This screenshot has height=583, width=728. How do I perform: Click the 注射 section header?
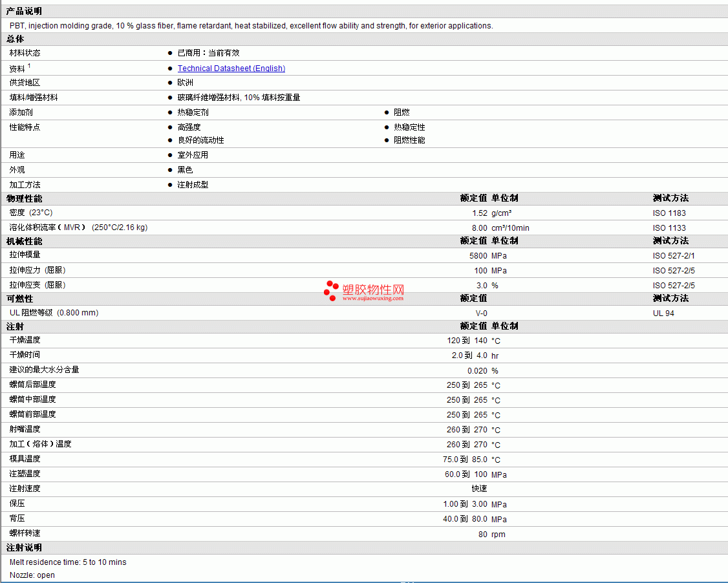coord(15,327)
